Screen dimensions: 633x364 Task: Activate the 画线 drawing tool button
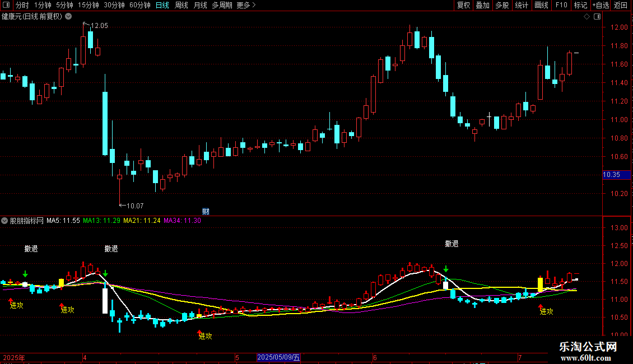click(x=541, y=5)
